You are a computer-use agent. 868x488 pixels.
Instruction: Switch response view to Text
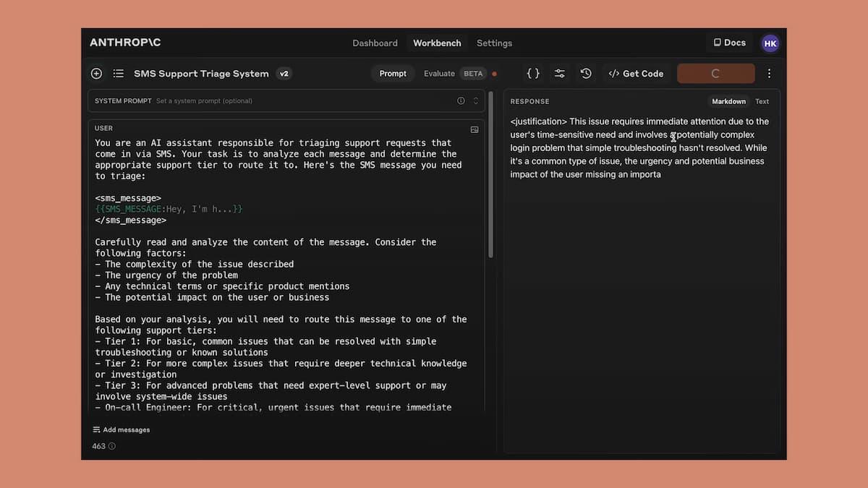[x=762, y=102]
